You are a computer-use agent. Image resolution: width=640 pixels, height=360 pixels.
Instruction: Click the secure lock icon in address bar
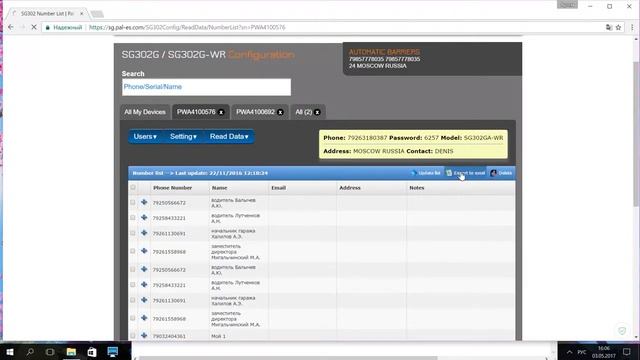(x=48, y=27)
